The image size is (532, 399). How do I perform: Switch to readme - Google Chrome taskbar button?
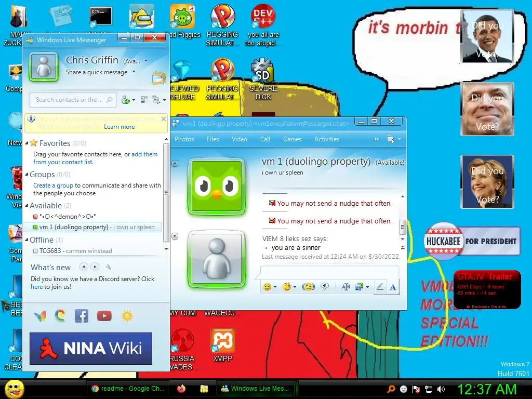coord(128,389)
